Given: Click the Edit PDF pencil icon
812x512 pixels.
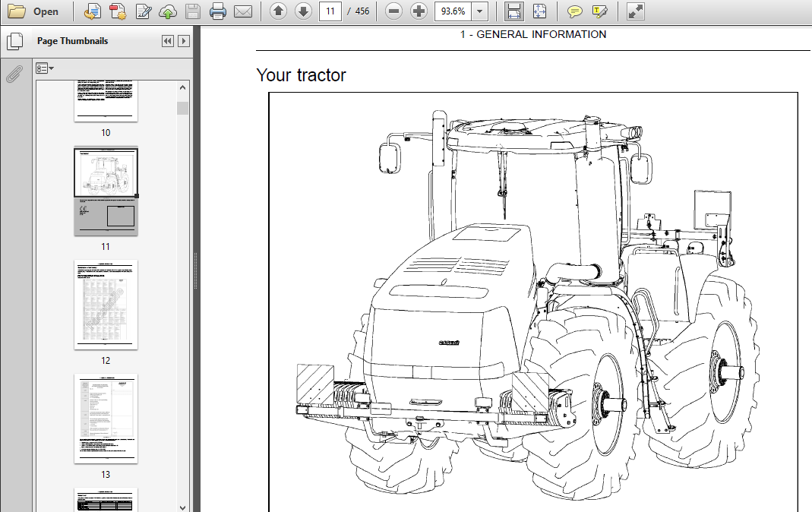Looking at the screenshot, I should tap(143, 11).
